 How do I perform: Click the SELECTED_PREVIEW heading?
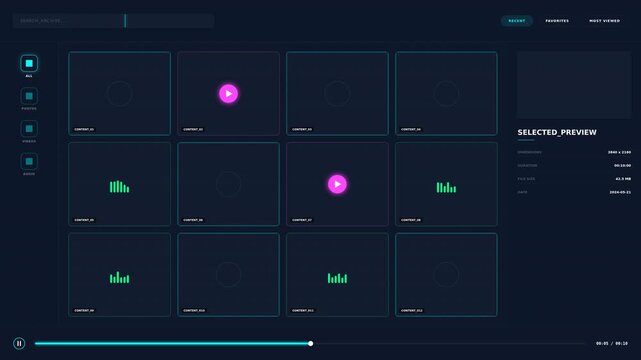(557, 132)
